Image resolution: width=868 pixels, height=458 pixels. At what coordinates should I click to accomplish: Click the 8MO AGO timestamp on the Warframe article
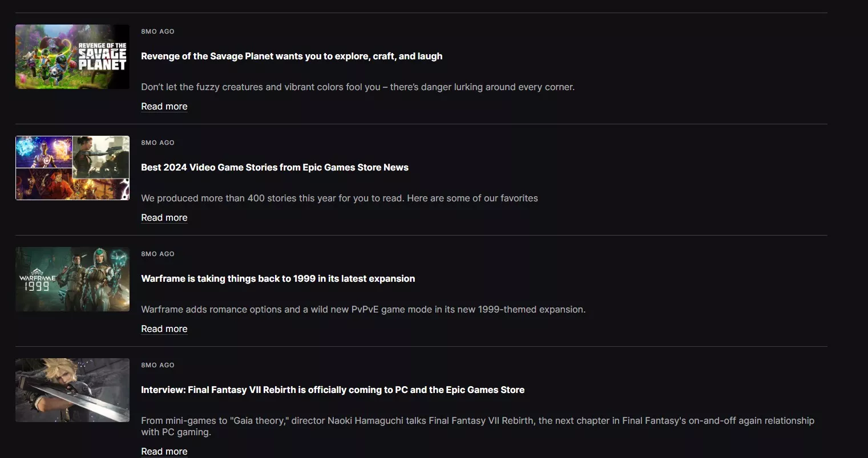point(158,254)
